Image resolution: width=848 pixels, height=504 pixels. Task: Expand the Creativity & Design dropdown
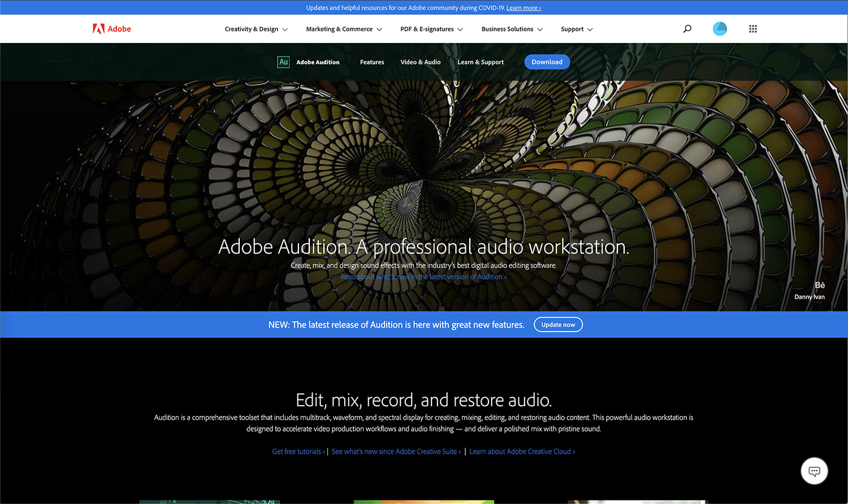click(256, 29)
